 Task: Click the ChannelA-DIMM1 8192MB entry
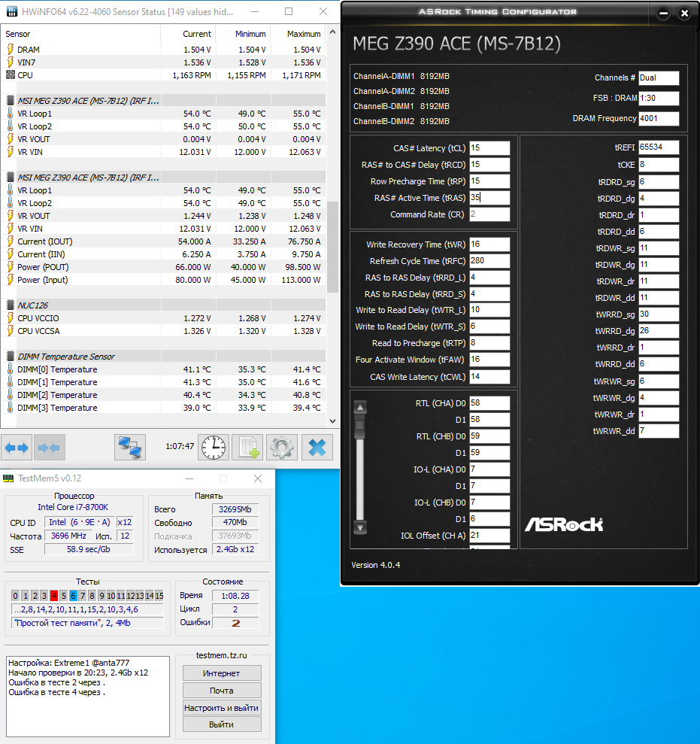402,76
